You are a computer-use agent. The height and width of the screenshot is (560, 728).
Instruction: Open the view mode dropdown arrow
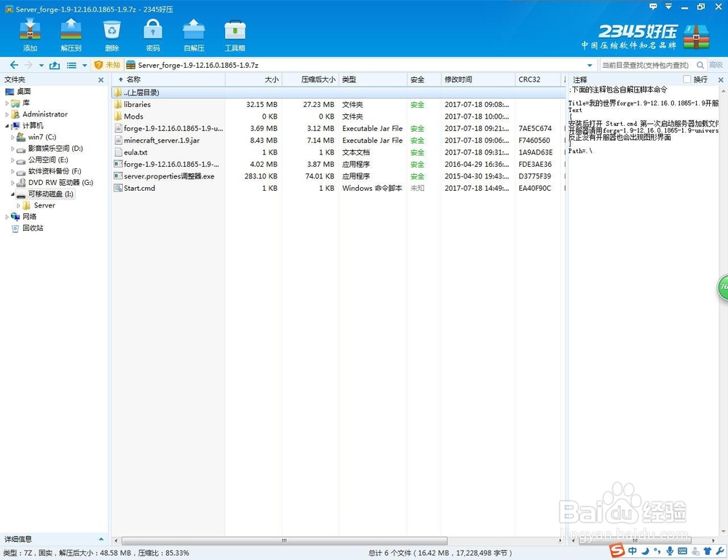pos(84,66)
